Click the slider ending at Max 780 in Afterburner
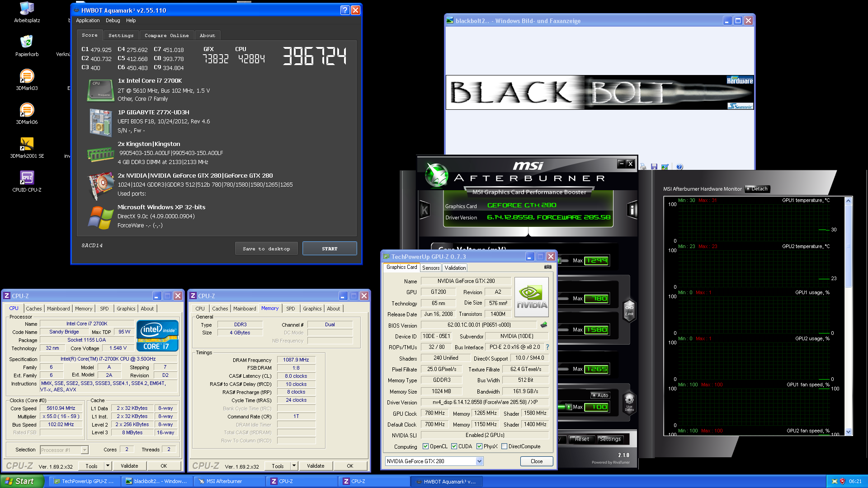868x488 pixels. [564, 299]
